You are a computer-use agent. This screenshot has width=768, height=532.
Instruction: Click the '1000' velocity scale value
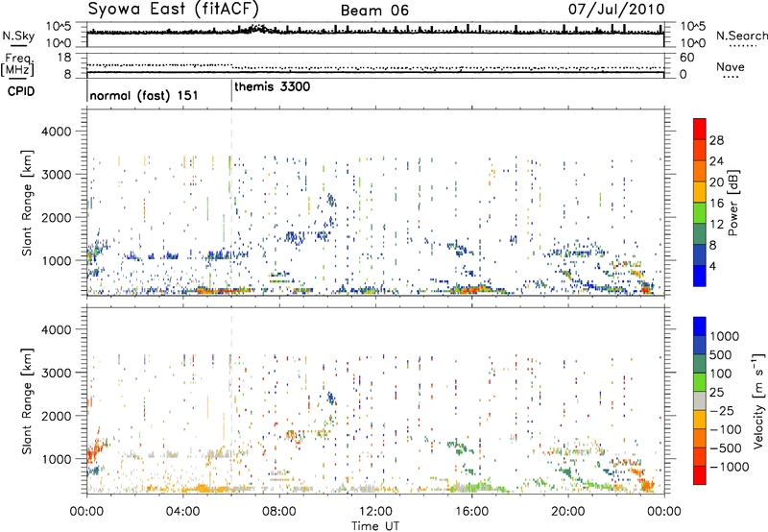(725, 336)
